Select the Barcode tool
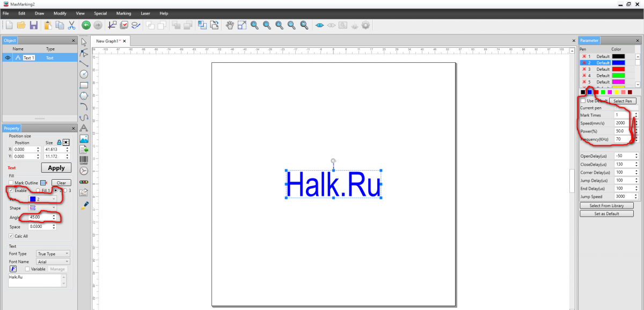 coord(84,160)
